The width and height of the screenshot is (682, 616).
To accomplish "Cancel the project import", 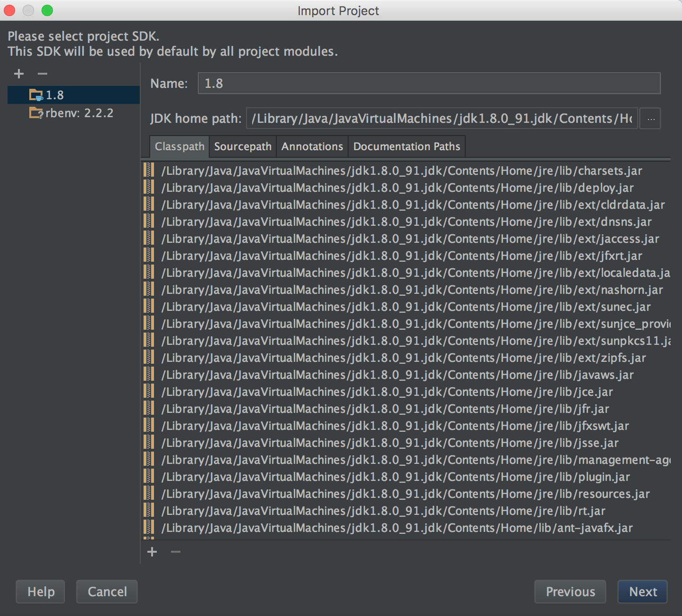I will [107, 592].
